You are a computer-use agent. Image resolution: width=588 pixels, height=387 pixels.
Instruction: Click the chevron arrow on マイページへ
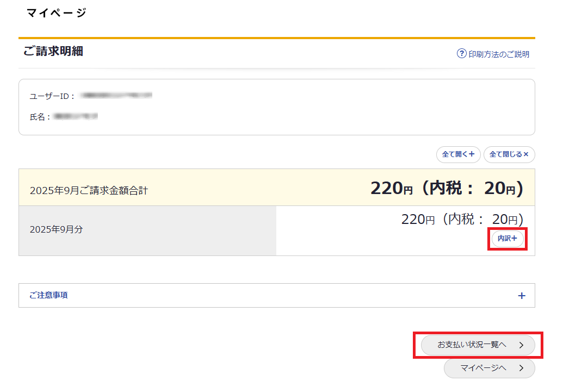[x=521, y=368]
